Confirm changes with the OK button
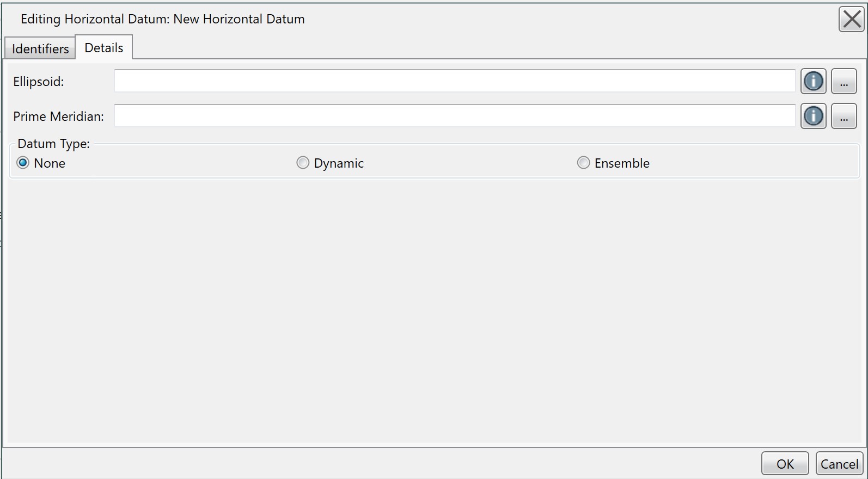This screenshot has height=479, width=868. pyautogui.click(x=785, y=464)
